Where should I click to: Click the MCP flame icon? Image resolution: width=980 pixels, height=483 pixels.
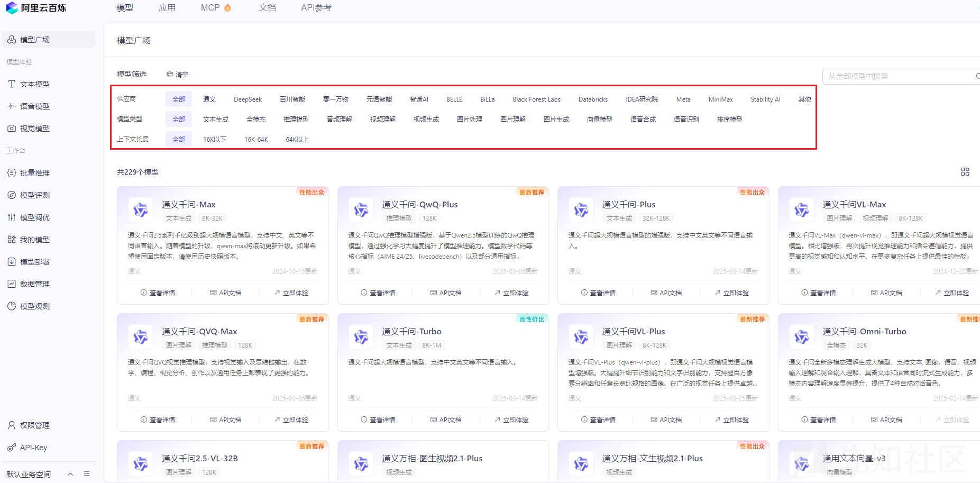(227, 7)
